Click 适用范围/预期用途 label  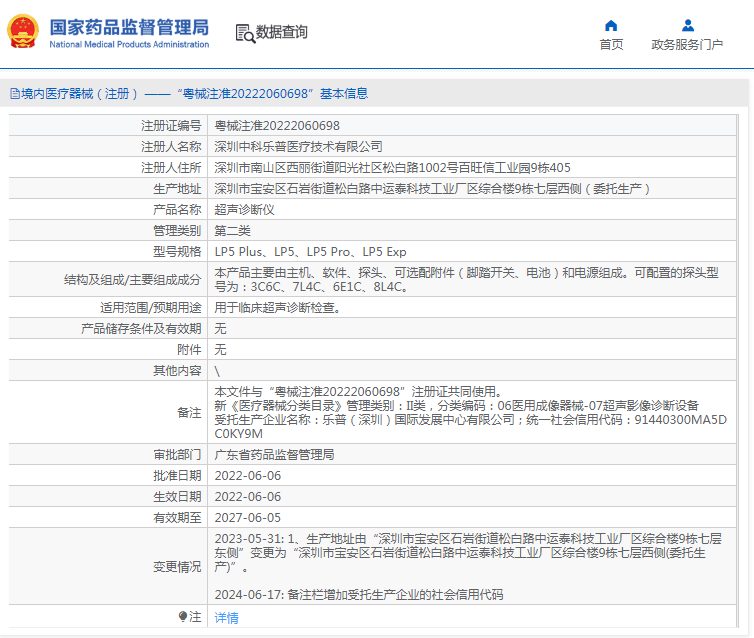pyautogui.click(x=151, y=308)
